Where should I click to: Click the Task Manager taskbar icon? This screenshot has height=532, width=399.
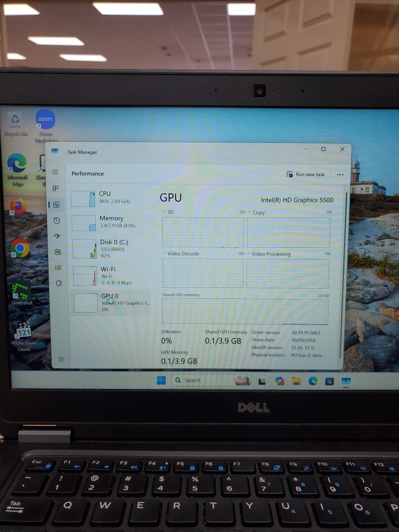click(346, 381)
